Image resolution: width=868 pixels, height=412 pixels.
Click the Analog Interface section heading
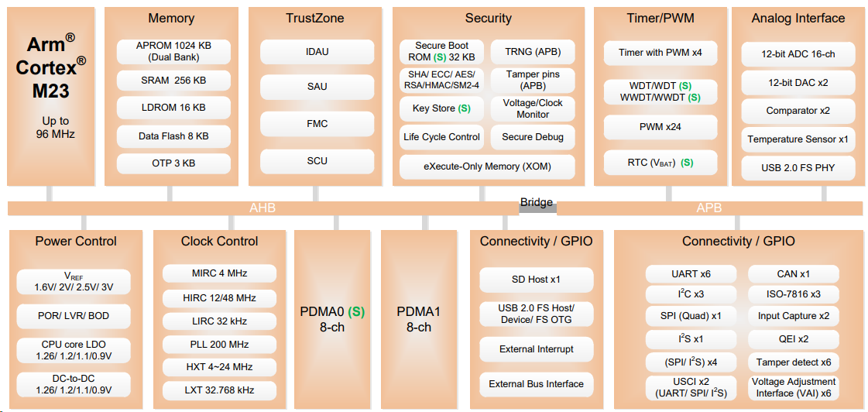pos(798,19)
